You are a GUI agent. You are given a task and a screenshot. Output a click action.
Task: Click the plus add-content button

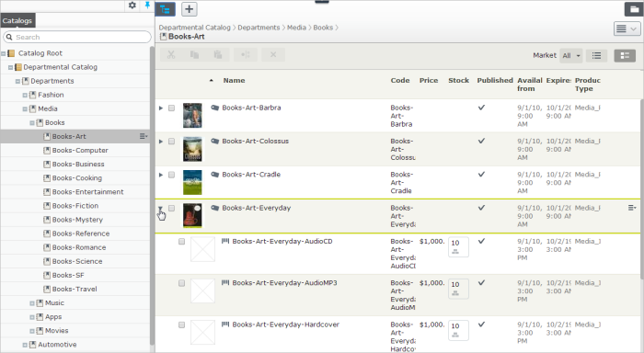point(189,9)
